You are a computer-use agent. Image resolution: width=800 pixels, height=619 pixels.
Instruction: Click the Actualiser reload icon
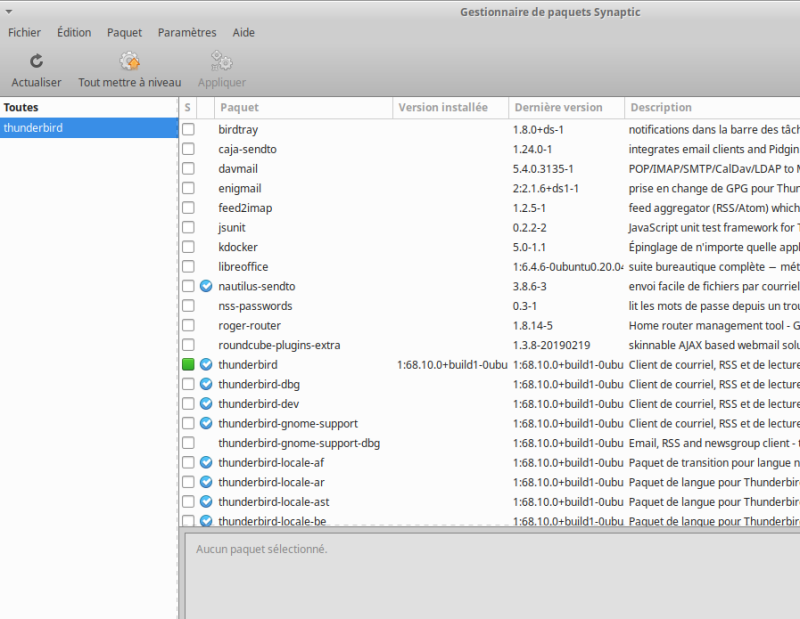(x=36, y=62)
